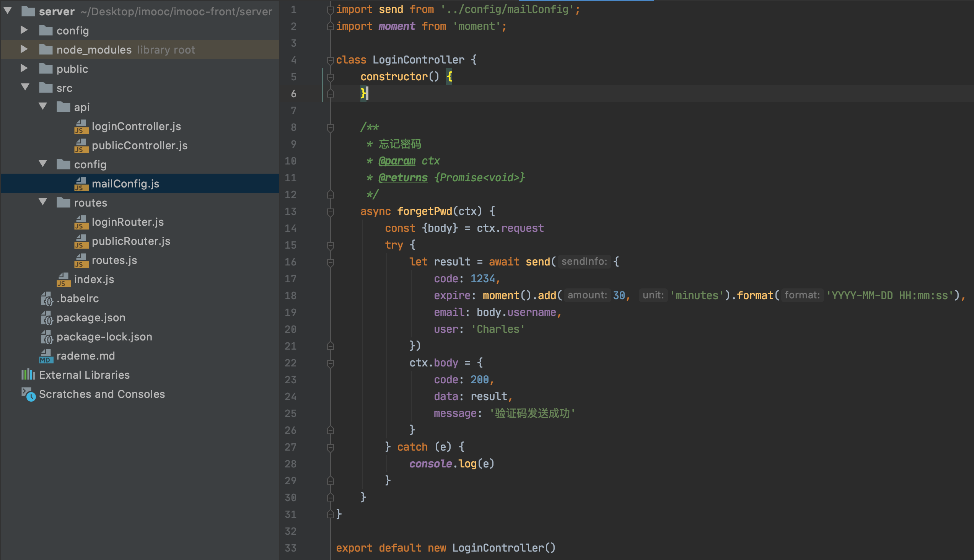Select External Libraries node

84,375
